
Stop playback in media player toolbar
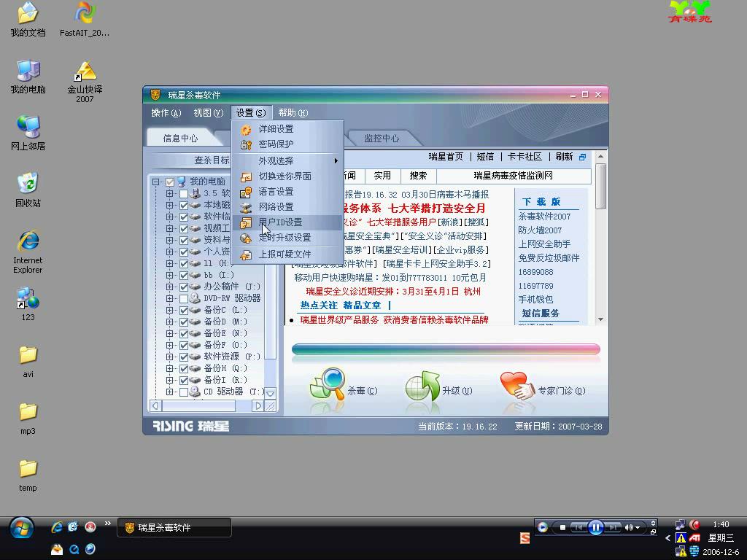pos(562,527)
